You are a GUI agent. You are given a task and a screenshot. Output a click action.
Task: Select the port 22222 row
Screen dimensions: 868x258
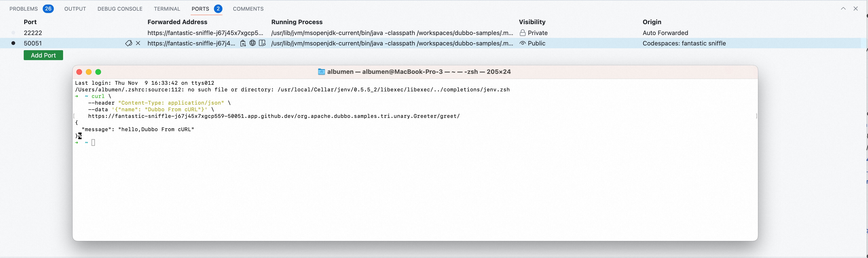click(x=33, y=33)
